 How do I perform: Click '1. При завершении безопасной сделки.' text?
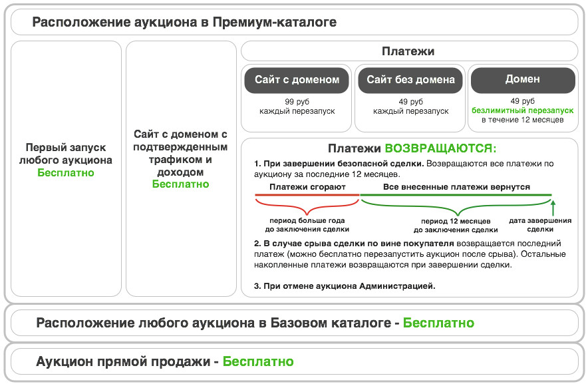tap(339, 164)
